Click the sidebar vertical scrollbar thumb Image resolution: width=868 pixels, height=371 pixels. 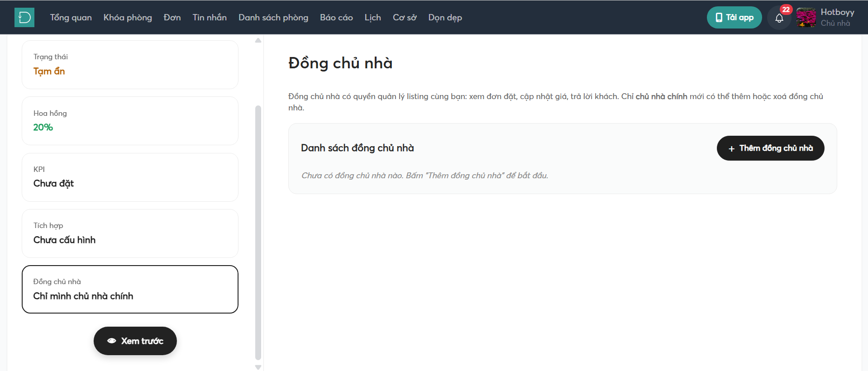coord(258,233)
